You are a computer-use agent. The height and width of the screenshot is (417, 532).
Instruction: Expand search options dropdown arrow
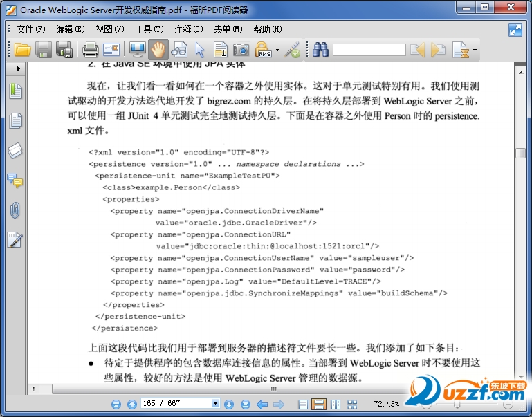coord(475,50)
